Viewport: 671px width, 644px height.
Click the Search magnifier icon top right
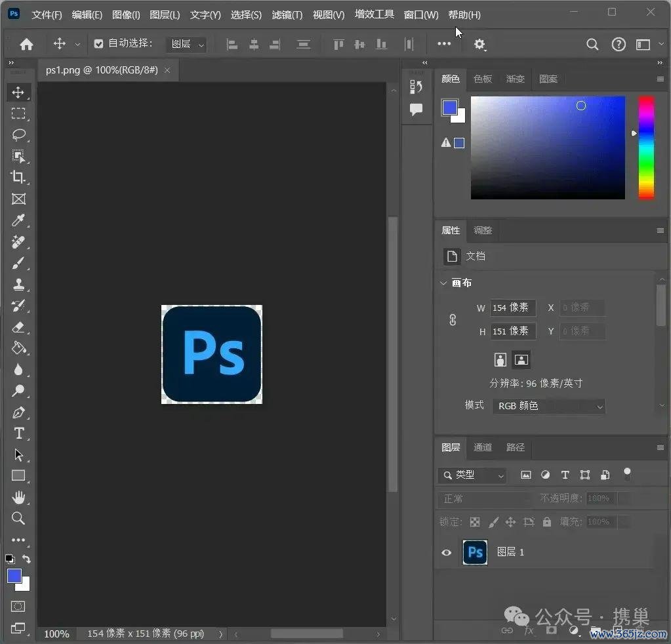point(592,44)
